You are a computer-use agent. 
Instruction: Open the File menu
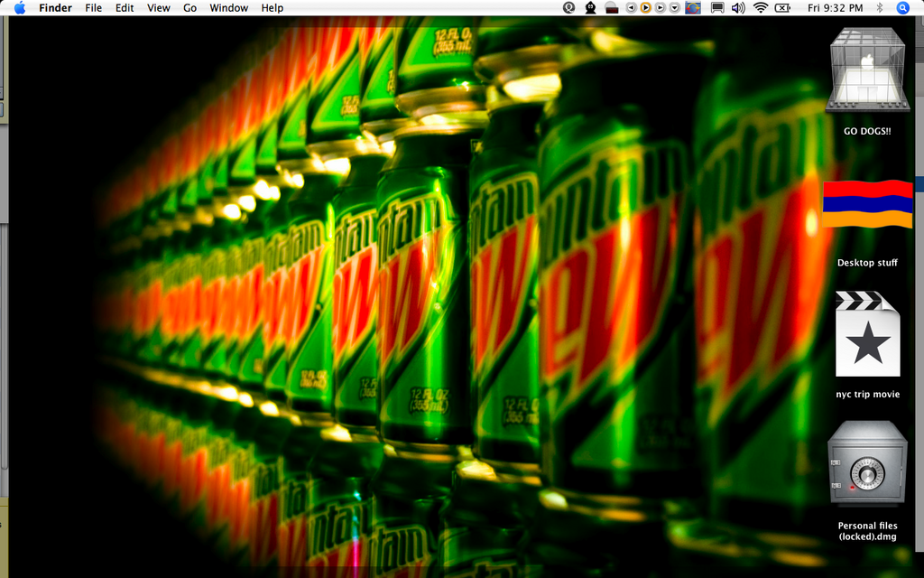93,7
